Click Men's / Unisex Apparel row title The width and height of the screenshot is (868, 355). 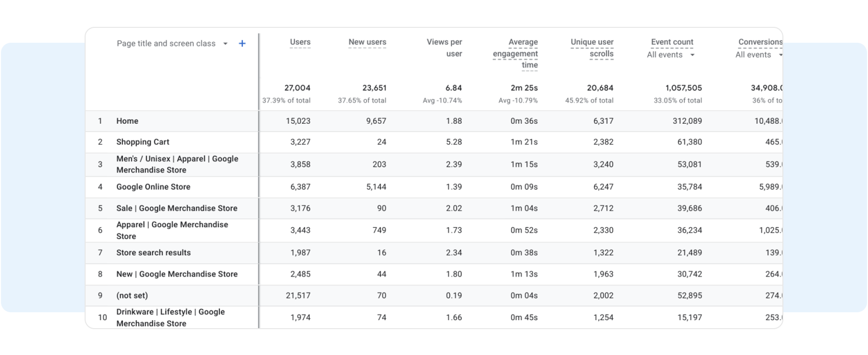(x=177, y=164)
